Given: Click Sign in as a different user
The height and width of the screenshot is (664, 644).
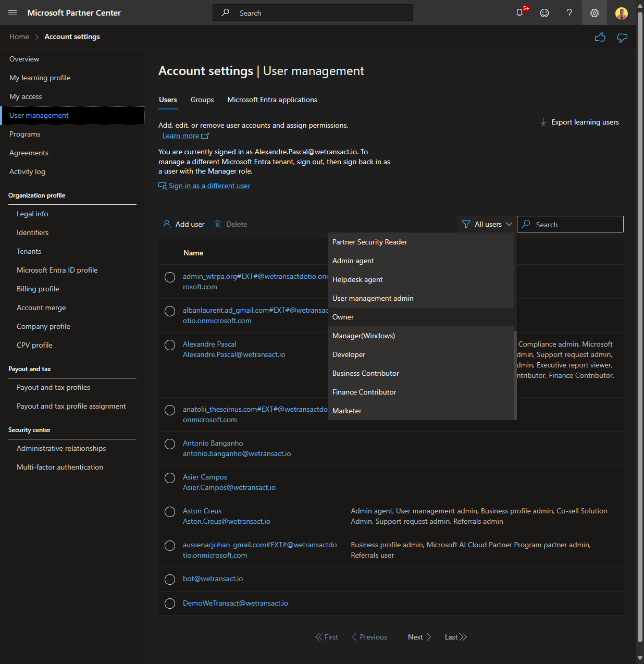Looking at the screenshot, I should coord(209,186).
